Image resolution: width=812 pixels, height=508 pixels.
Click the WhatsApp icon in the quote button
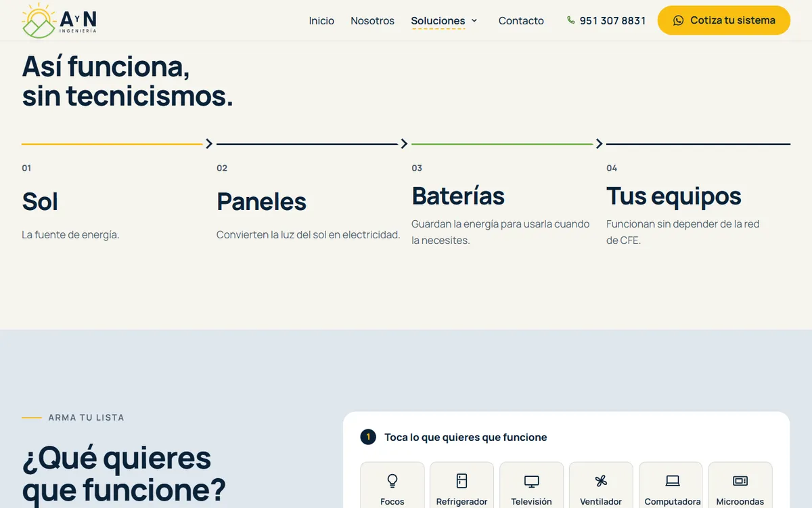point(679,20)
